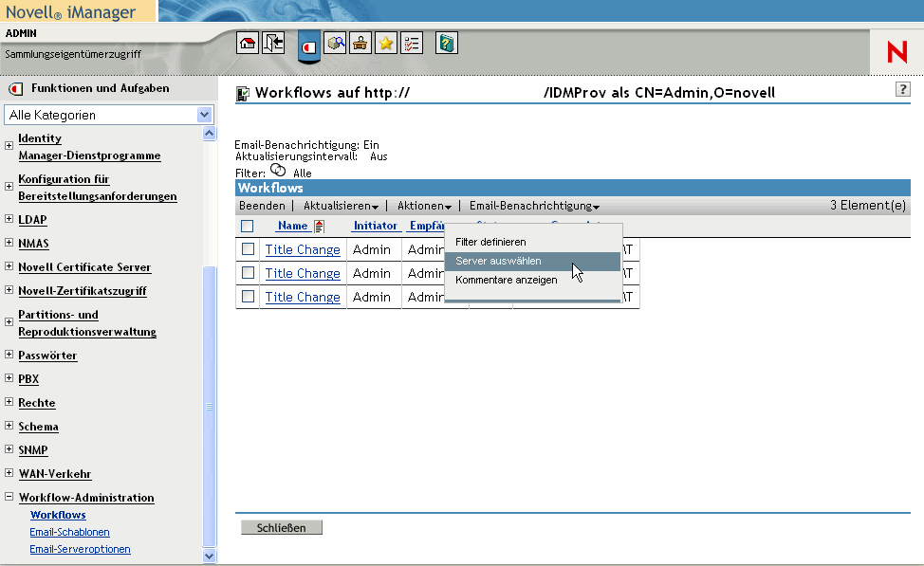Open the Passwörter category link
This screenshot has height=566, width=924.
click(x=47, y=356)
